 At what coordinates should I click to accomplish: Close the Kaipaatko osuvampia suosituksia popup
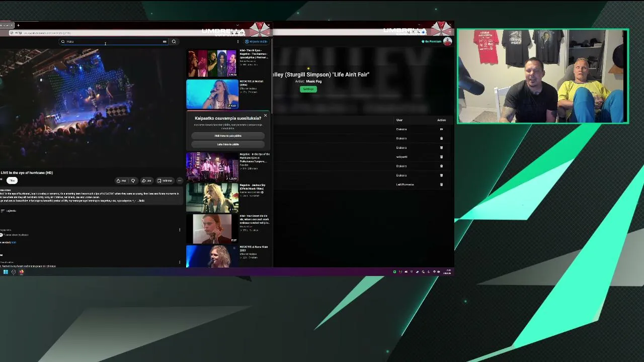[x=265, y=116]
